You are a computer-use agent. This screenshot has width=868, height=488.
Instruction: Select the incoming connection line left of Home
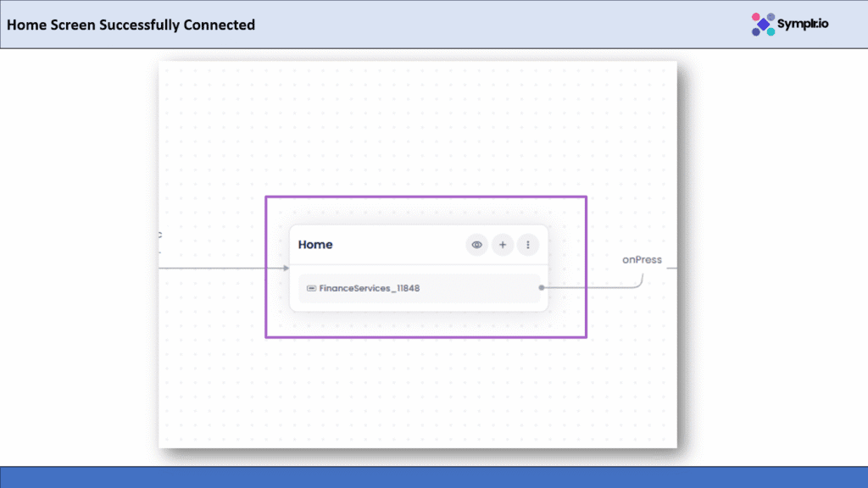pyautogui.click(x=220, y=269)
